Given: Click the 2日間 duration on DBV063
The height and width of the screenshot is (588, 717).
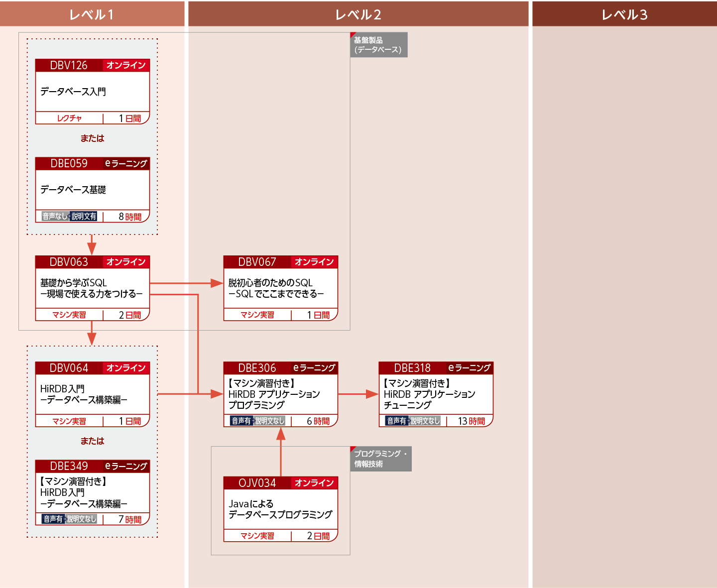Looking at the screenshot, I should (130, 315).
